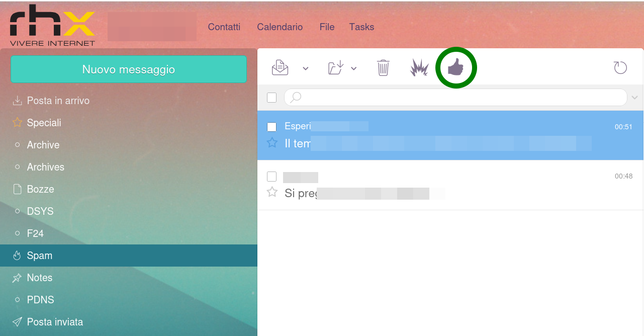The height and width of the screenshot is (336, 644).
Task: Click the Archive message icon
Action: point(281,67)
